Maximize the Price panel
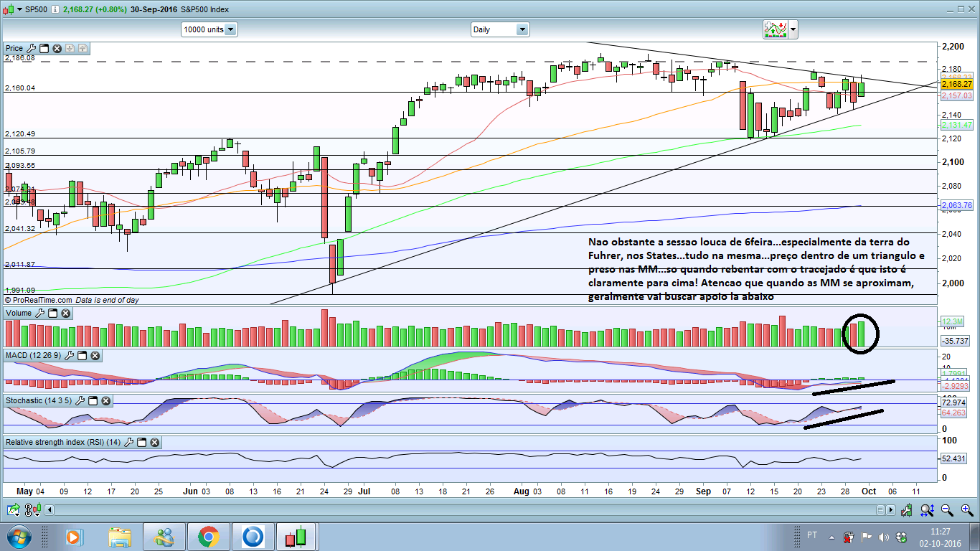This screenshot has height=551, width=980. point(44,48)
